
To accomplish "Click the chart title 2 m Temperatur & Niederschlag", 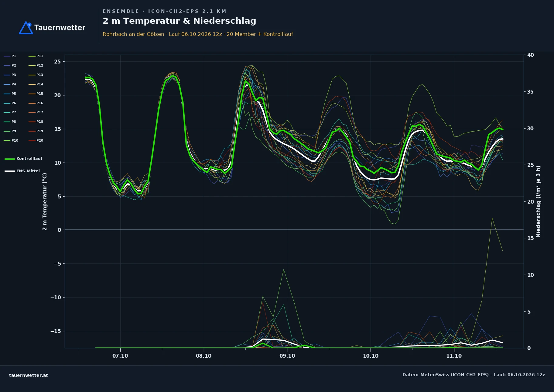I will tap(180, 21).
